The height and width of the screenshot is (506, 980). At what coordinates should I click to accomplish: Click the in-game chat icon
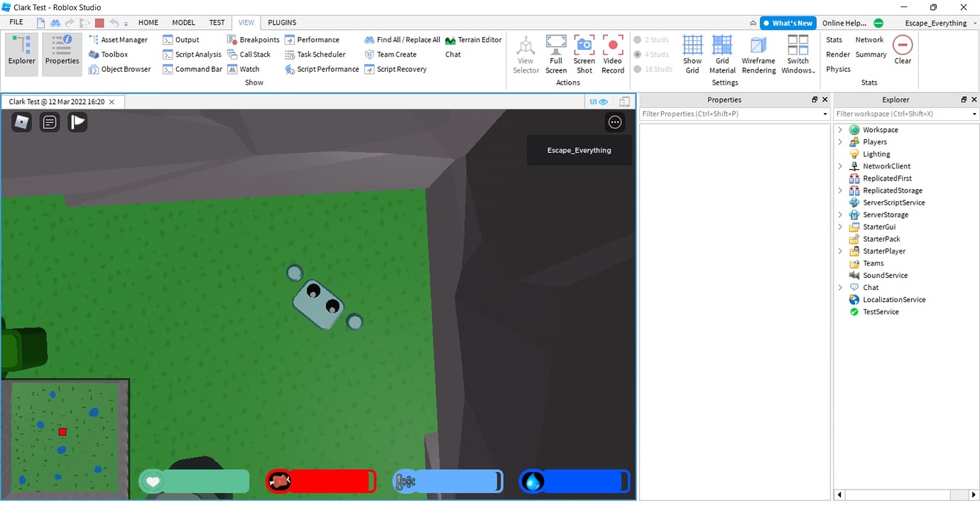tap(50, 122)
